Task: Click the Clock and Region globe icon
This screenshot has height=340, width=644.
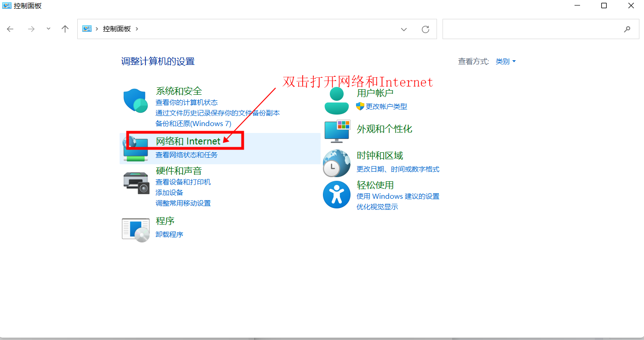Action: click(x=337, y=163)
